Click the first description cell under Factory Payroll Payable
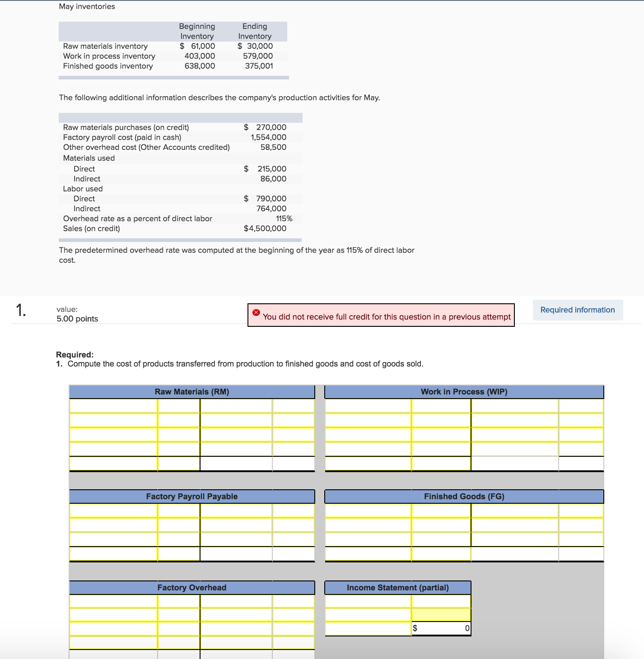The height and width of the screenshot is (659, 644). (113, 510)
